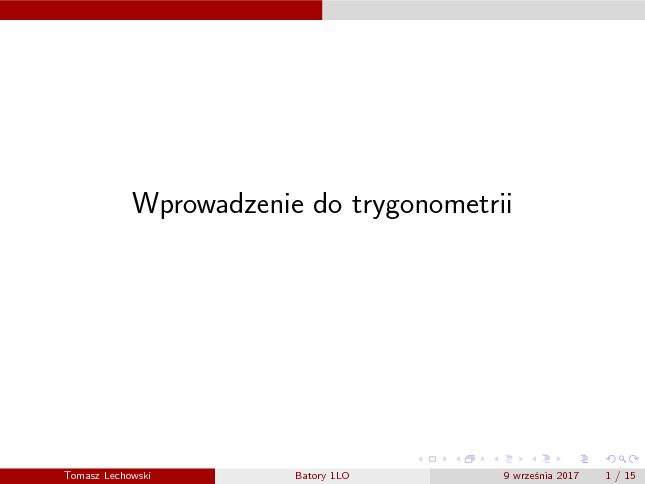The image size is (645, 484).
Task: Click the date 9 września 2017
Action: pyautogui.click(x=541, y=476)
